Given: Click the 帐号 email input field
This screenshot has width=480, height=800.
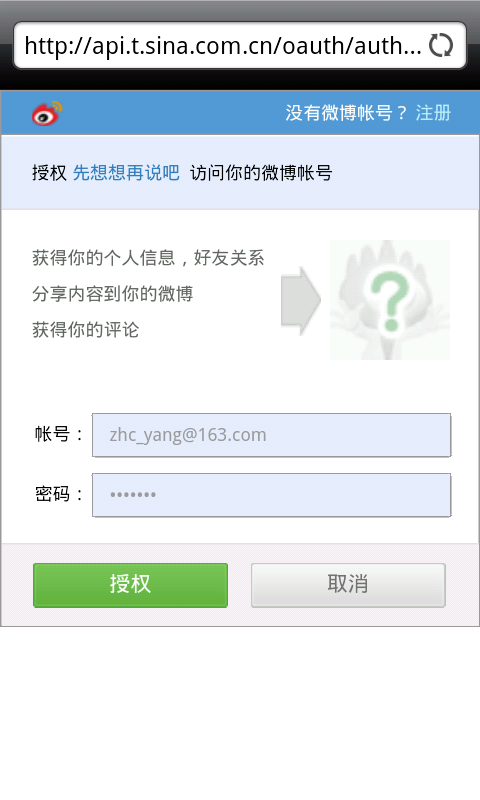Looking at the screenshot, I should [x=271, y=435].
